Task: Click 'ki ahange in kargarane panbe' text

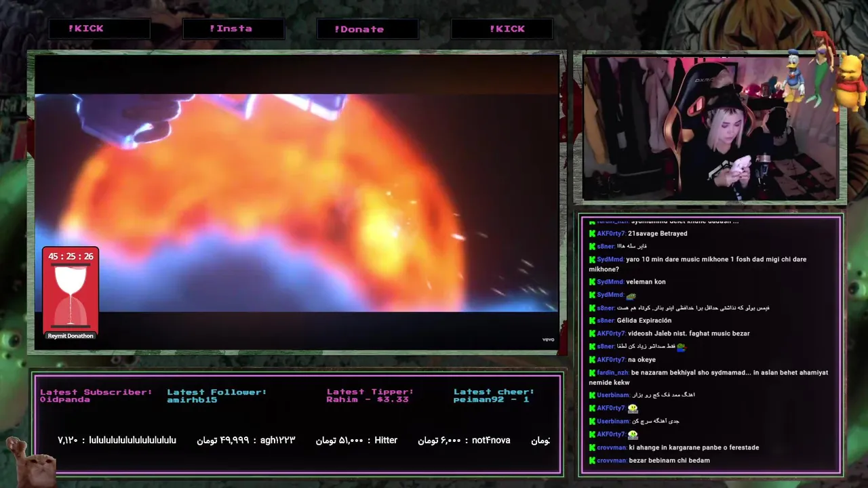Action: click(694, 447)
